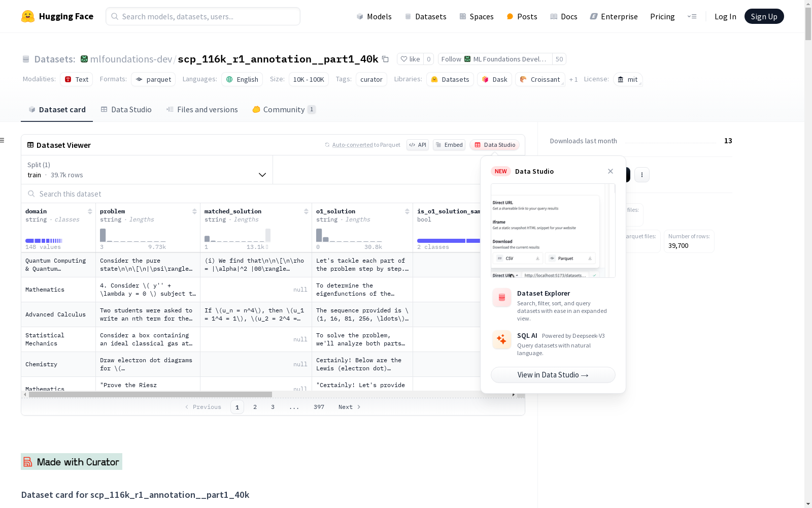Click Log In
The height and width of the screenshot is (508, 812).
pyautogui.click(x=725, y=16)
